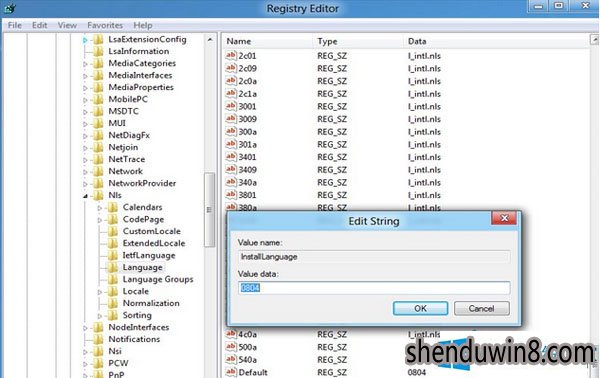Open the Help menu
The width and height of the screenshot is (600, 378).
(143, 25)
